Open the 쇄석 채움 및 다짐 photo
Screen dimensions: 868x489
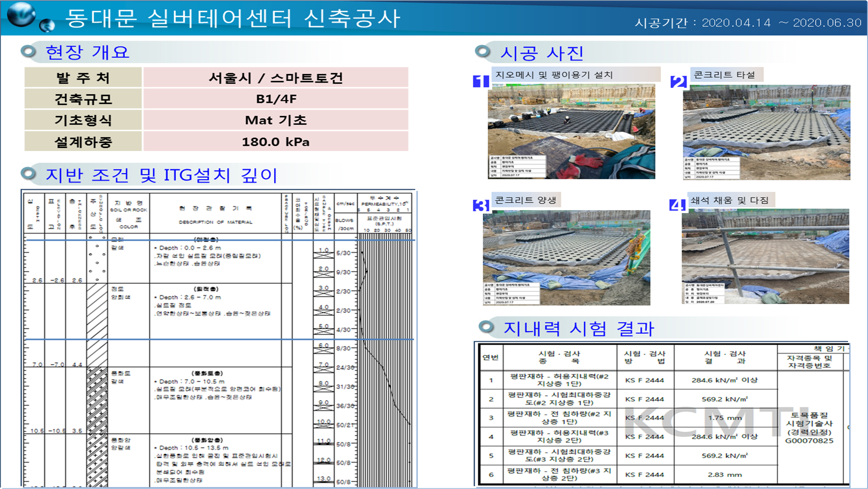(765, 256)
